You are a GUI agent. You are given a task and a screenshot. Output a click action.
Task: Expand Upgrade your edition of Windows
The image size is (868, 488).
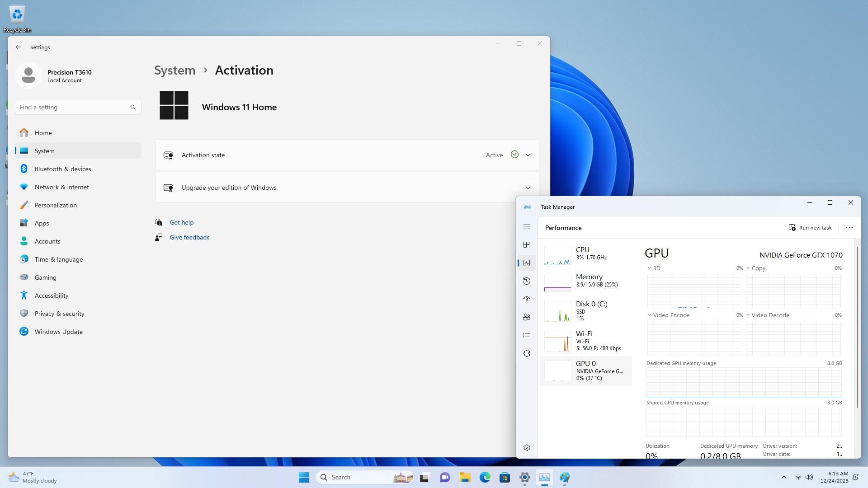click(347, 188)
